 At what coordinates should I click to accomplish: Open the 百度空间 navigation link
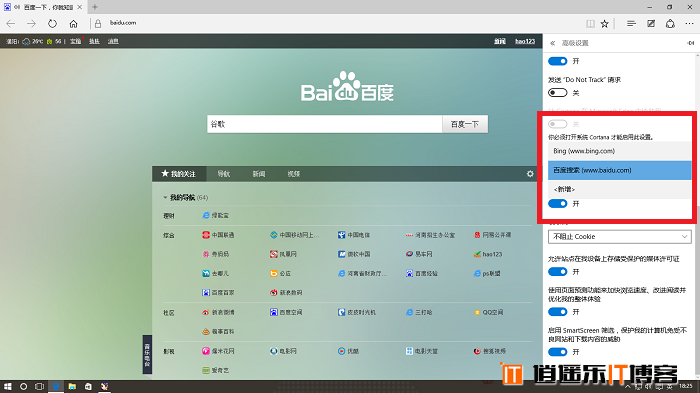pyautogui.click(x=286, y=312)
